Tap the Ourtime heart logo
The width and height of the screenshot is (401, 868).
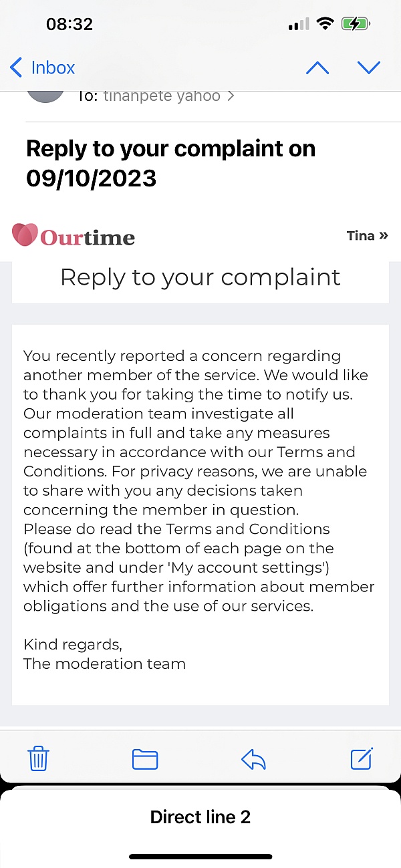click(25, 235)
